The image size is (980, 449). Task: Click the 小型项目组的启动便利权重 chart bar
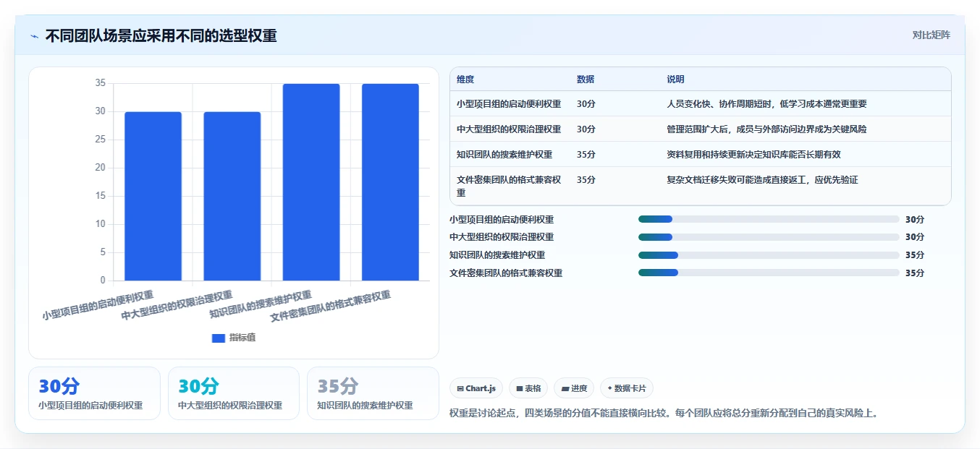153,196
